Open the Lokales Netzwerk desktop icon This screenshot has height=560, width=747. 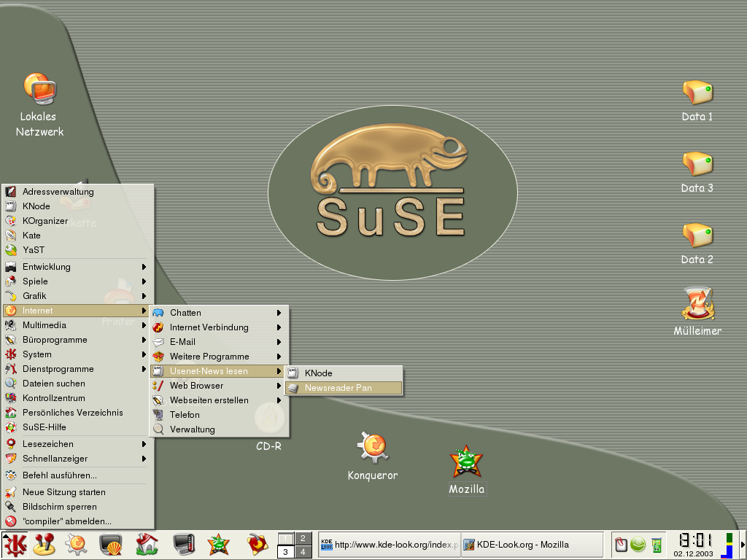click(39, 89)
